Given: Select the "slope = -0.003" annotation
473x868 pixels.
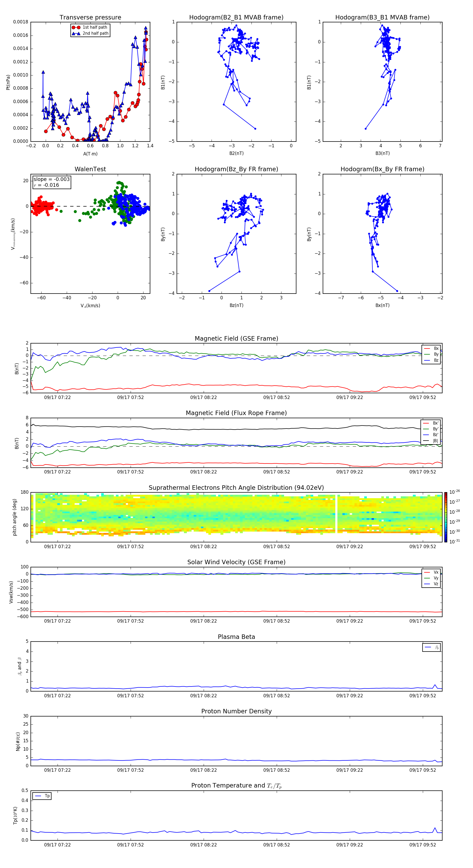Looking at the screenshot, I should pos(52,179).
